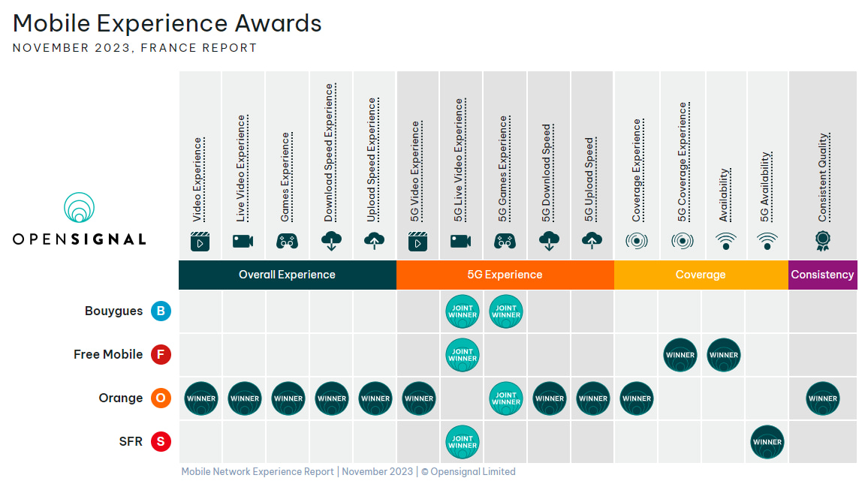Click the 5G Coverage Experience column label
This screenshot has width=868, height=484.
coord(683,162)
